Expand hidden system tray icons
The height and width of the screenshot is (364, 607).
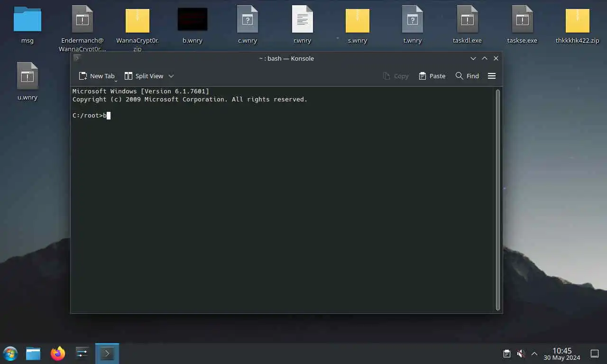534,354
